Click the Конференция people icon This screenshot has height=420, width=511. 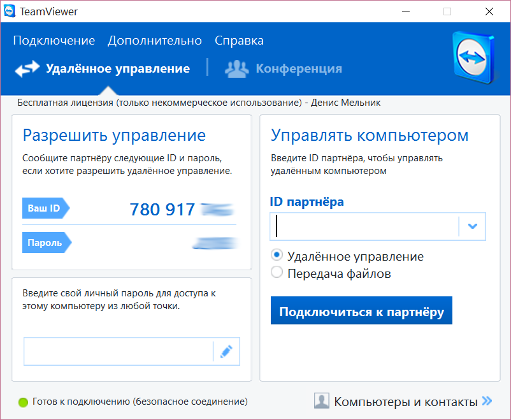pyautogui.click(x=237, y=69)
